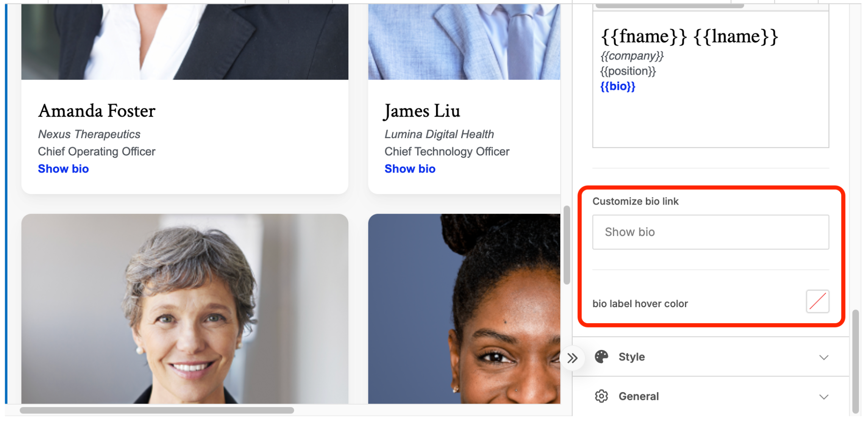Click the {{bio}} placeholder in the template editor
This screenshot has height=441, width=868.
618,86
